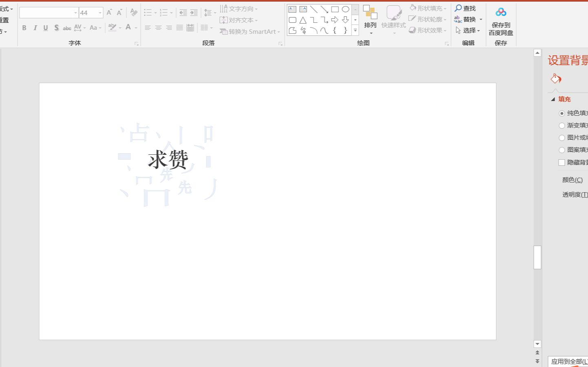Increase list indent level
588x367 pixels.
(x=194, y=13)
